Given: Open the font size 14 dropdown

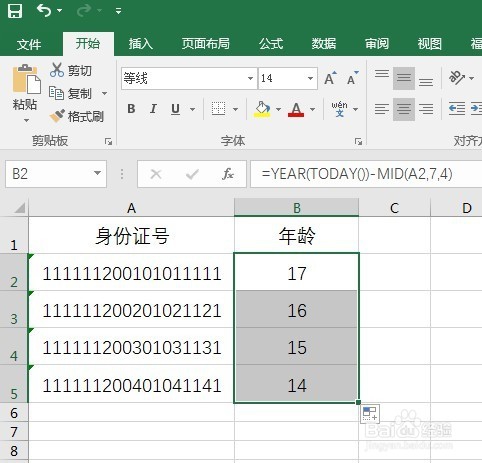Looking at the screenshot, I should (x=310, y=78).
